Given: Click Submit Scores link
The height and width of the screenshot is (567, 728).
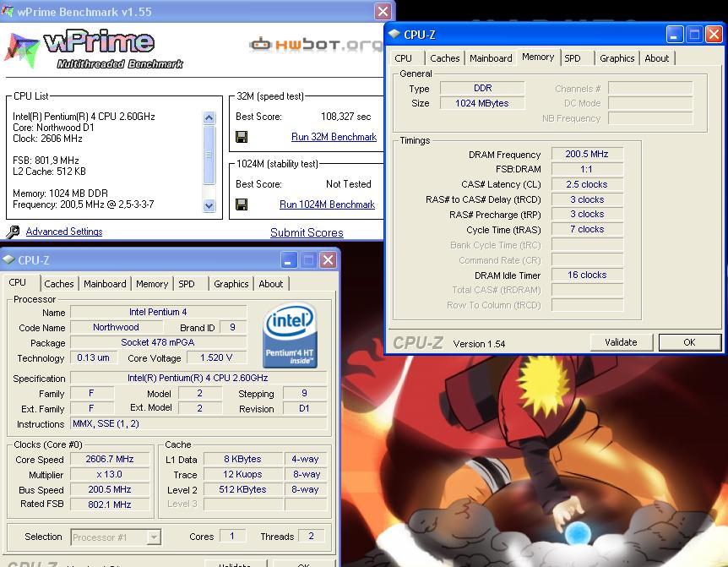Looking at the screenshot, I should point(307,232).
